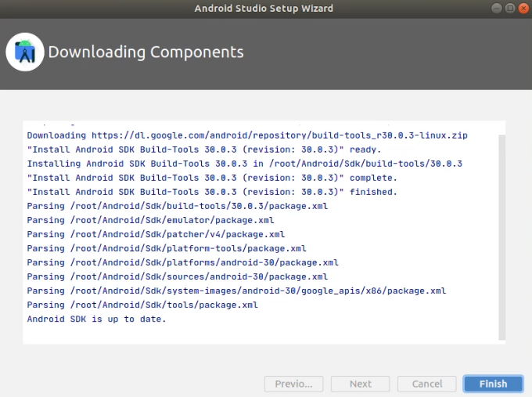The width and height of the screenshot is (532, 397).
Task: Click the Downloading build-tools_r30.0.3-linux.zip URL line
Action: point(247,135)
